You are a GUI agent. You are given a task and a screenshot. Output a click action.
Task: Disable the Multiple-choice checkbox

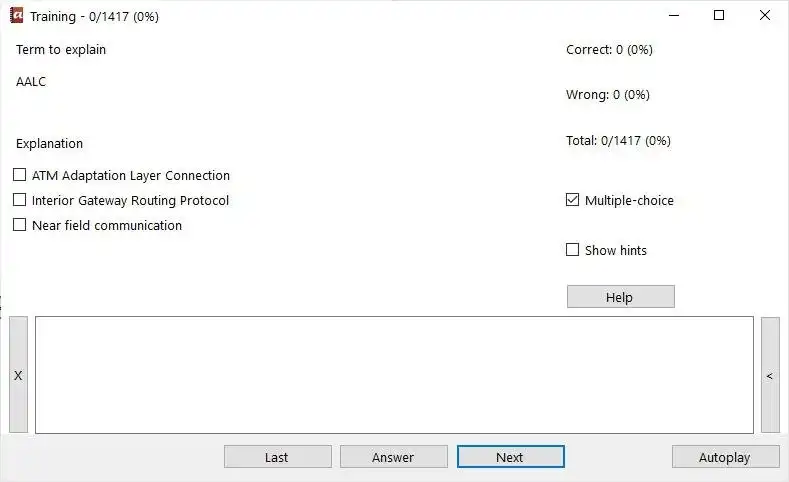[x=573, y=201]
